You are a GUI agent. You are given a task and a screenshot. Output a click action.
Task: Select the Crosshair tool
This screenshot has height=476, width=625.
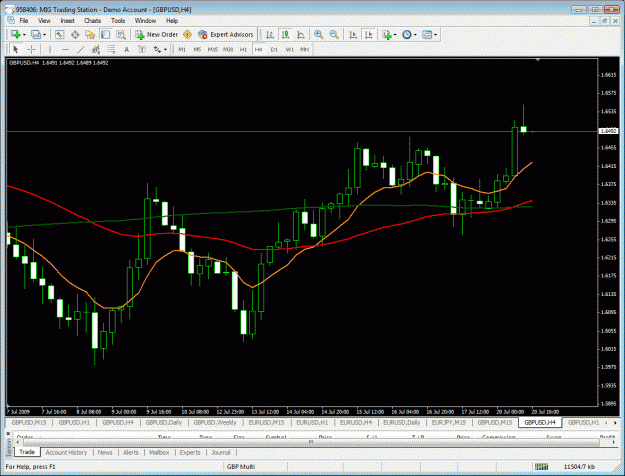point(31,49)
